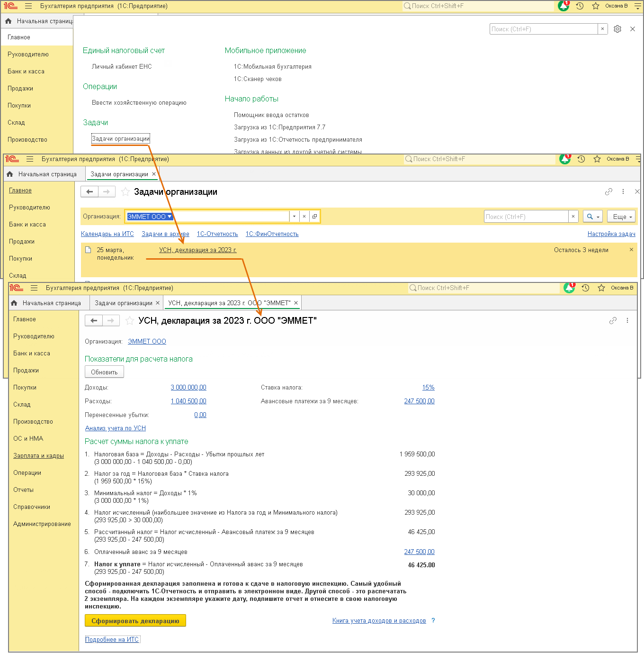Dismiss the 25 марта task row
The width and height of the screenshot is (644, 653).
coord(631,250)
